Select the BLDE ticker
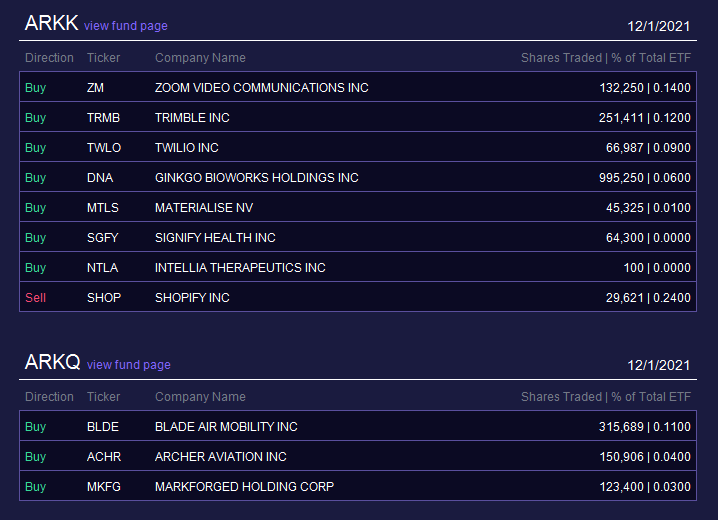Screen dimensions: 718x520 103,427
